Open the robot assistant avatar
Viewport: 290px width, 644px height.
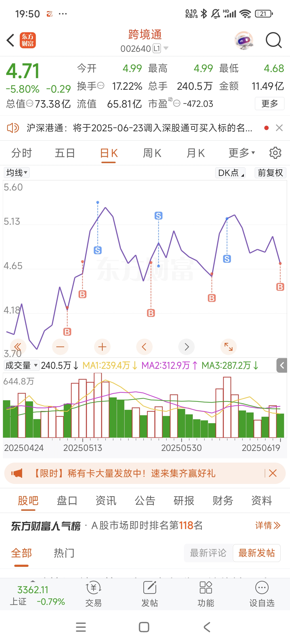[x=244, y=40]
